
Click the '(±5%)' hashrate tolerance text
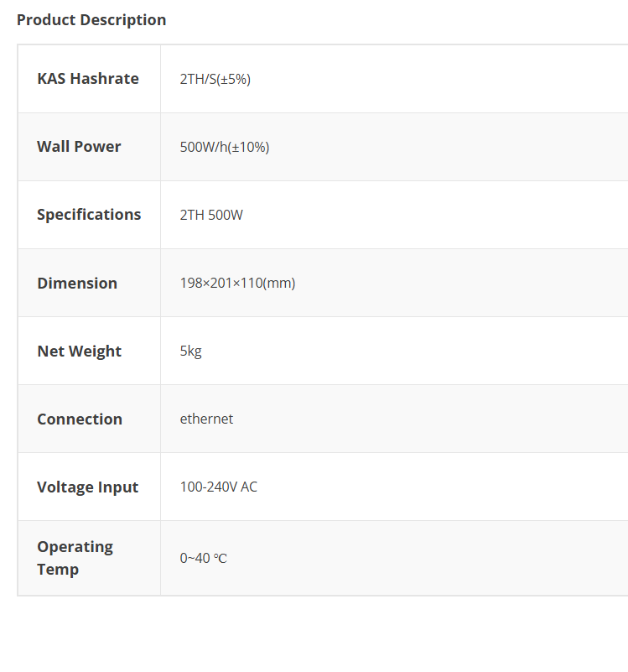point(234,80)
